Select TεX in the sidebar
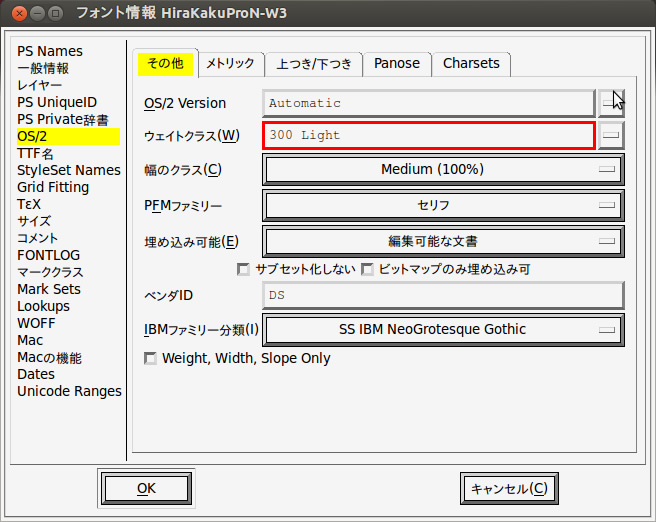The image size is (656, 522). pos(29,204)
